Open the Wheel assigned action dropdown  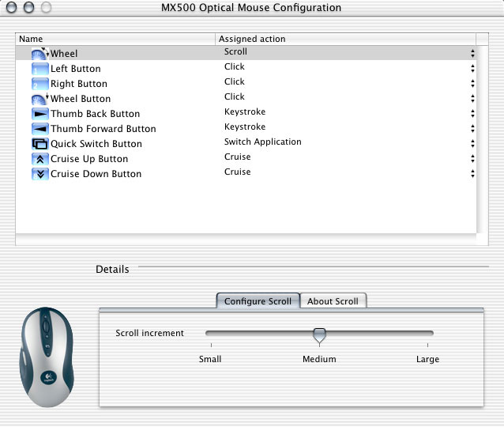point(472,54)
